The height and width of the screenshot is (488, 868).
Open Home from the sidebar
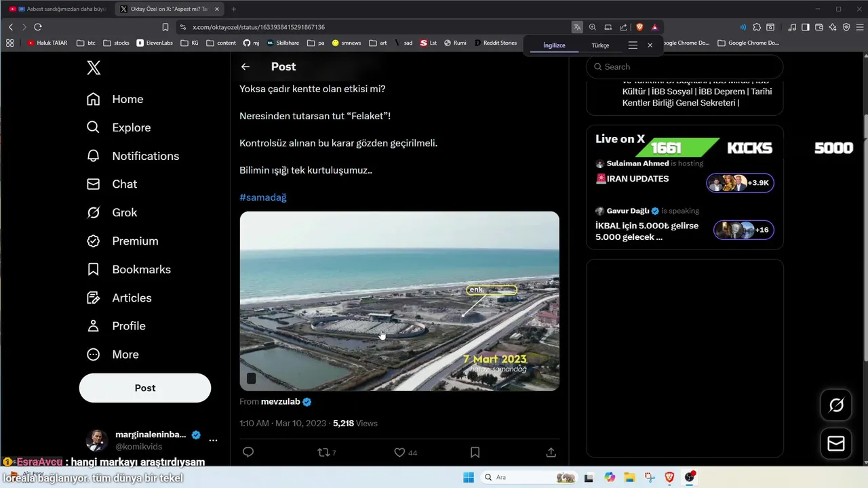point(115,99)
